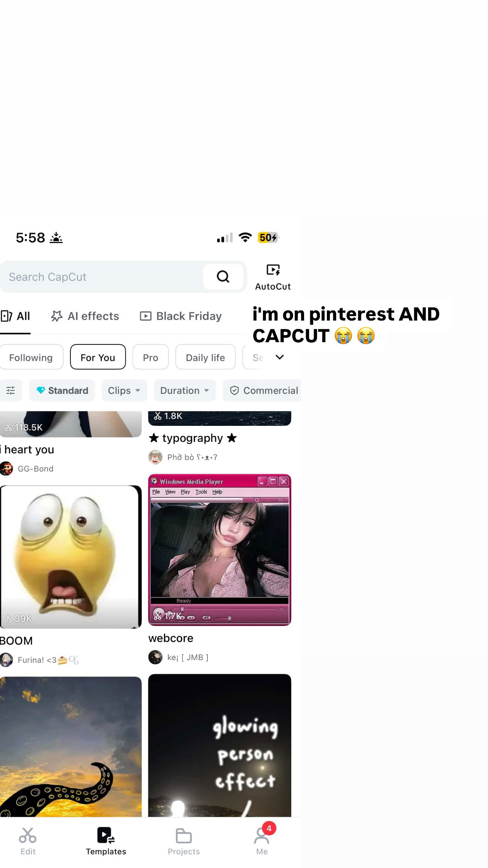
Task: Select the Following category button
Action: tap(31, 357)
